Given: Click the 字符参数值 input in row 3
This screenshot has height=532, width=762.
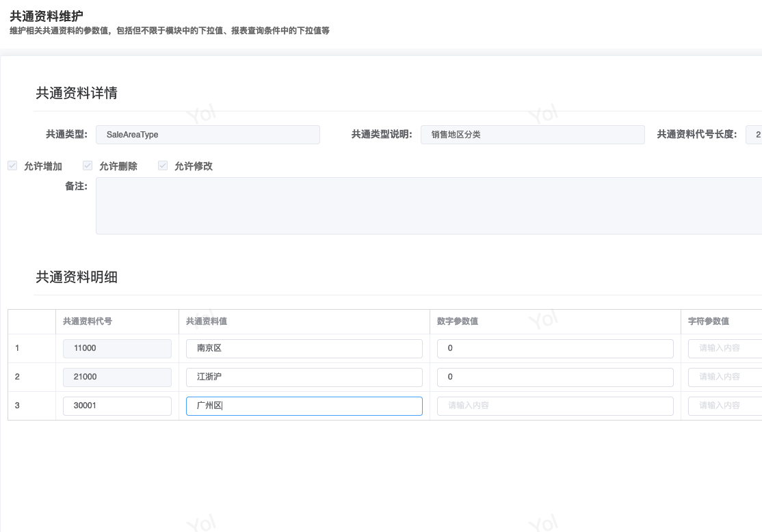Looking at the screenshot, I should [725, 405].
